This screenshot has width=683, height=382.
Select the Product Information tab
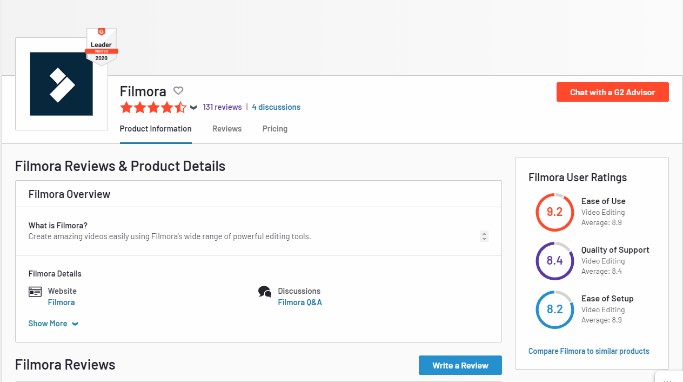click(x=156, y=129)
